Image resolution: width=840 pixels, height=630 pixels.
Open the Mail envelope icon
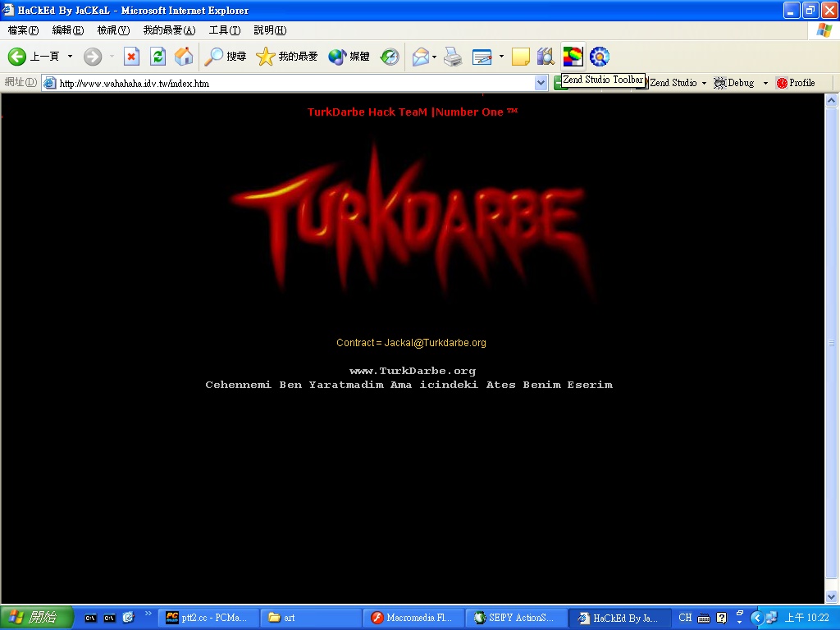pyautogui.click(x=421, y=57)
